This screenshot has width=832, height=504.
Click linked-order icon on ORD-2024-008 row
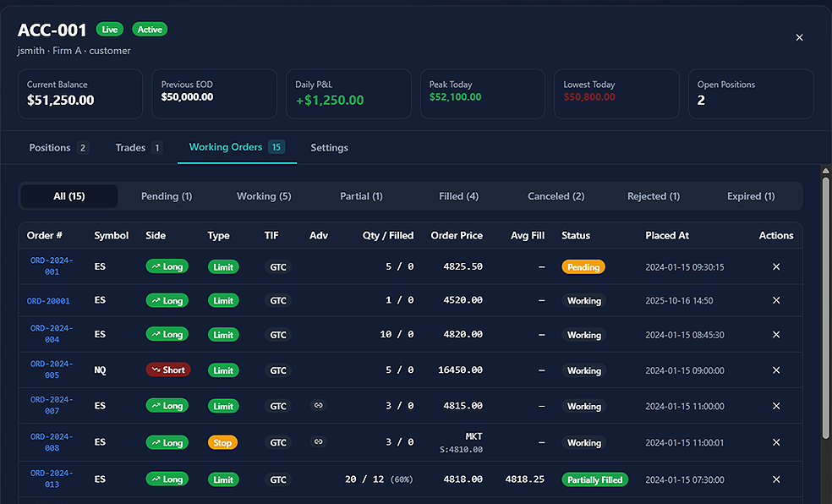tap(319, 441)
